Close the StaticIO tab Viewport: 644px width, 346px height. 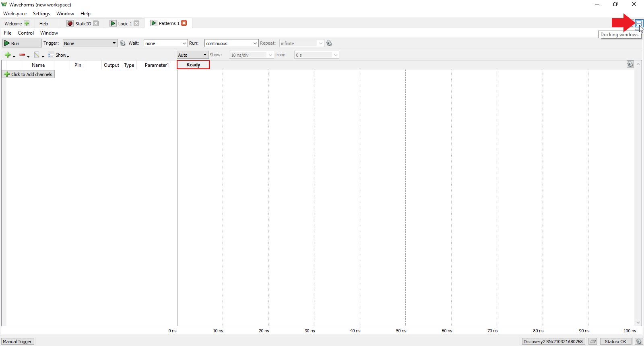coord(96,23)
